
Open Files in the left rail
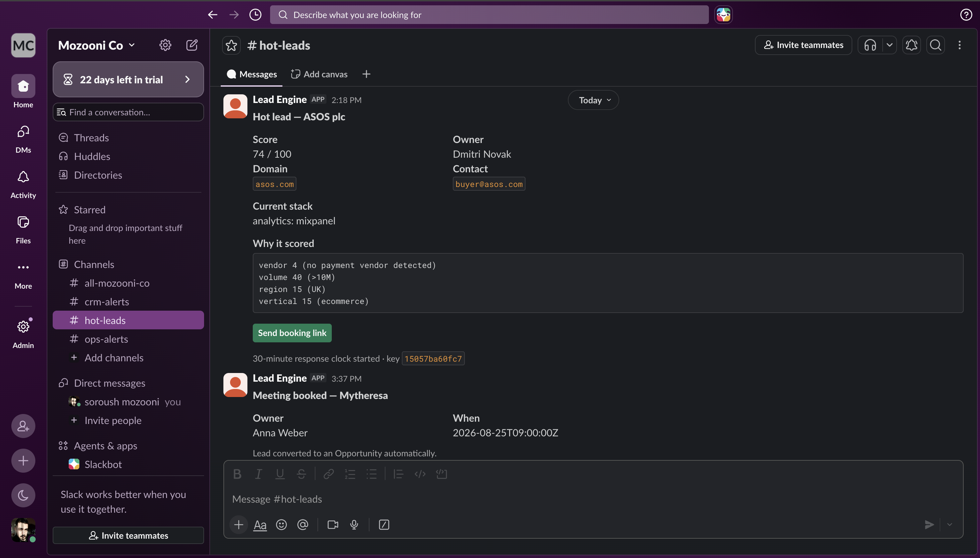point(23,230)
